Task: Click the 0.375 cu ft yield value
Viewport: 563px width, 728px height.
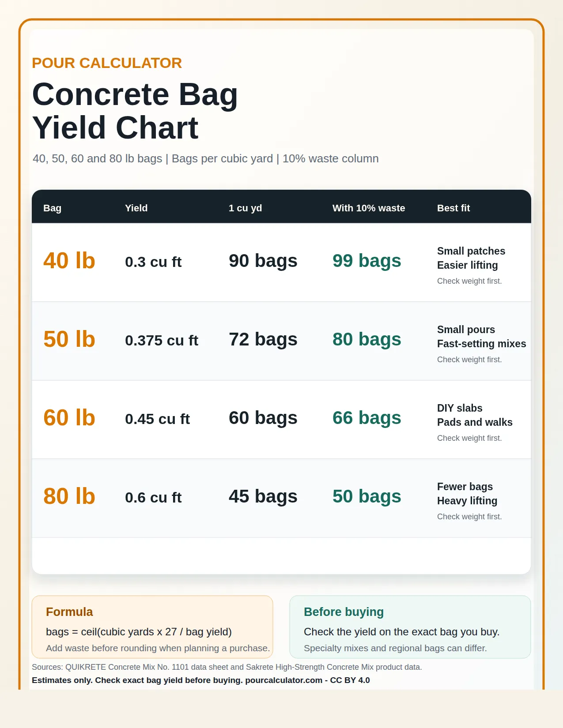Action: pyautogui.click(x=162, y=340)
